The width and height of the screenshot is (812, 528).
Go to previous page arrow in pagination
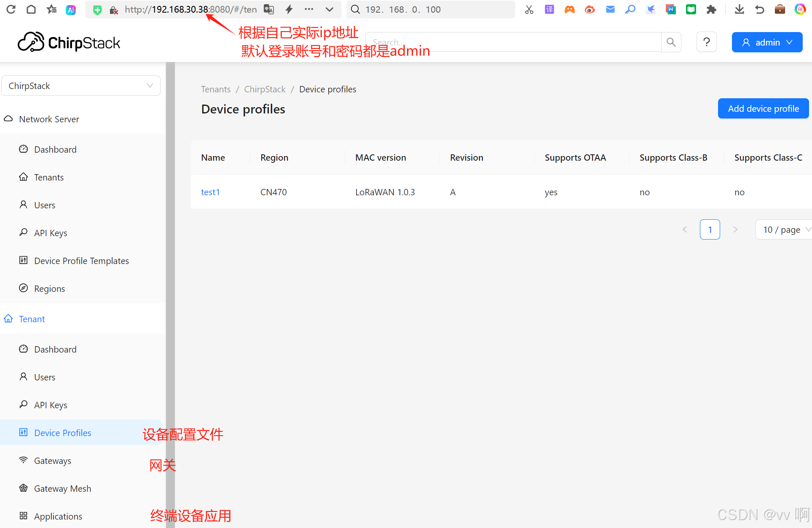pos(685,230)
